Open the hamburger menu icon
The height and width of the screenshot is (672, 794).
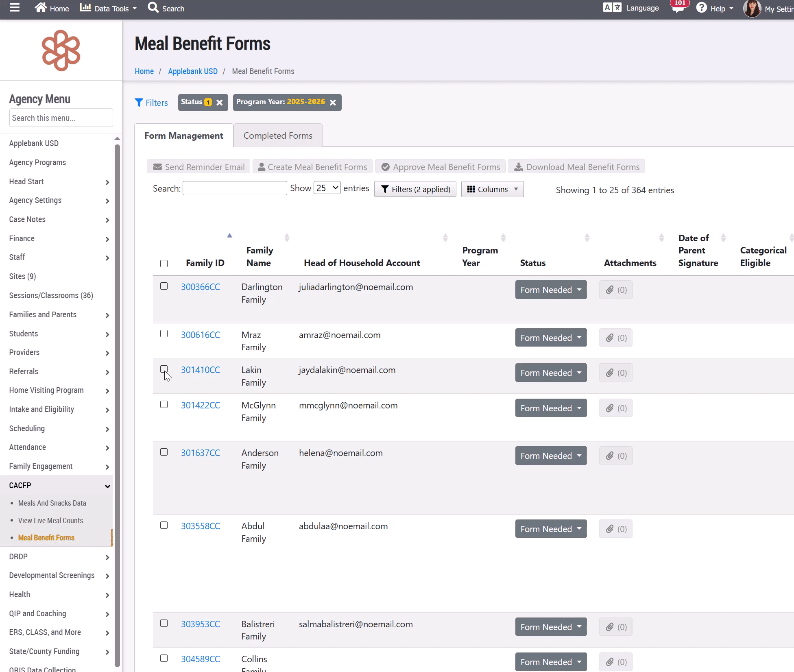pos(15,8)
